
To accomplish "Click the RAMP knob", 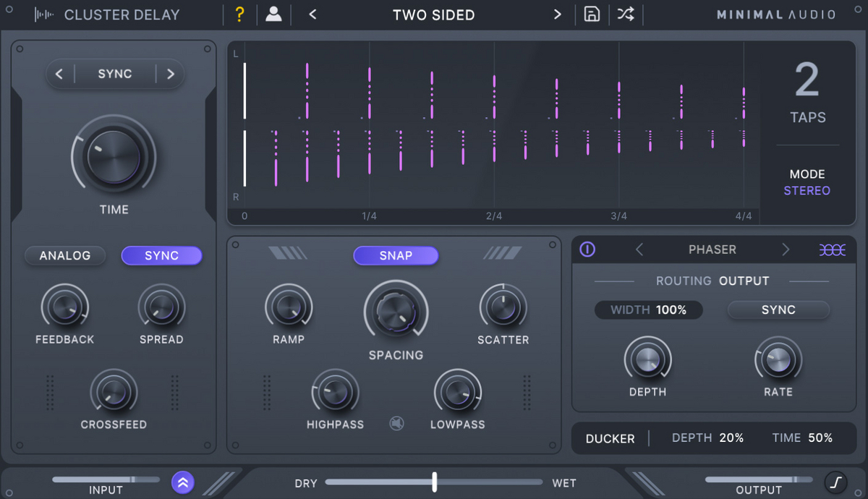I will [x=289, y=306].
